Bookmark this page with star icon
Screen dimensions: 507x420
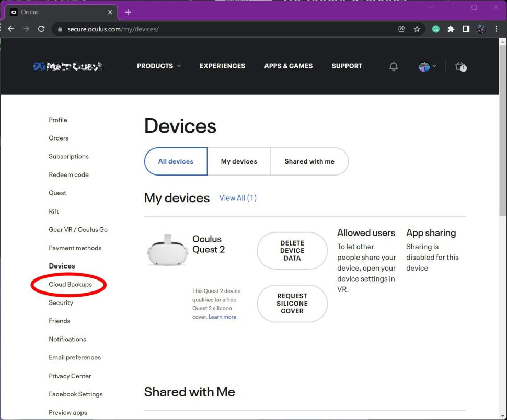point(417,29)
